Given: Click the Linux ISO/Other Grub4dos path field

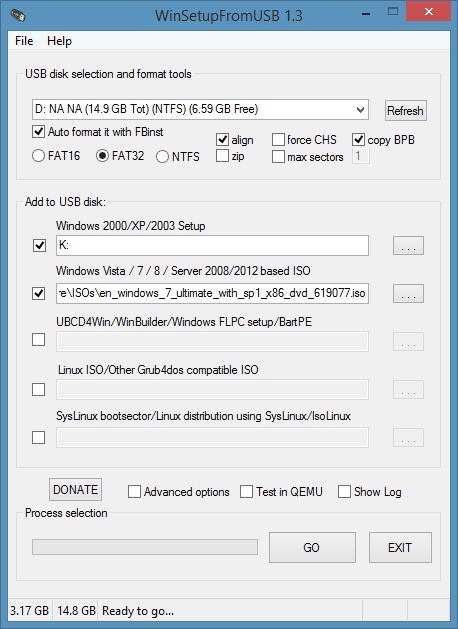Looking at the screenshot, I should [212, 389].
